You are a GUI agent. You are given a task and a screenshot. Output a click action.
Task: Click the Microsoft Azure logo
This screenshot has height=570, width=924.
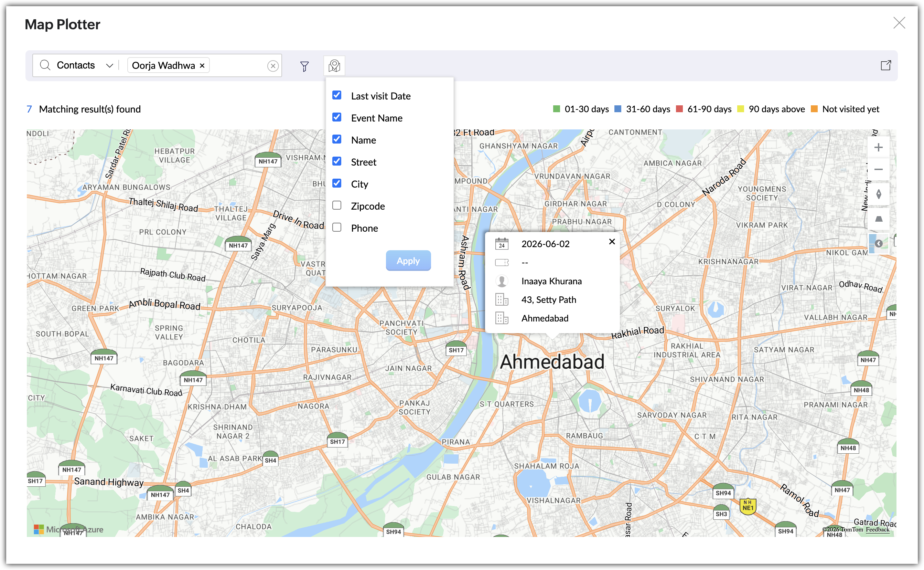point(68,529)
